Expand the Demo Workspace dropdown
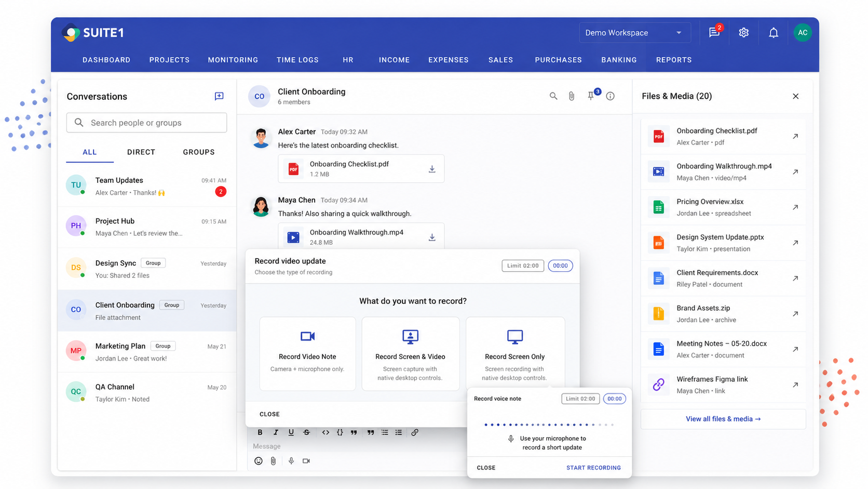The image size is (868, 489). tap(634, 33)
